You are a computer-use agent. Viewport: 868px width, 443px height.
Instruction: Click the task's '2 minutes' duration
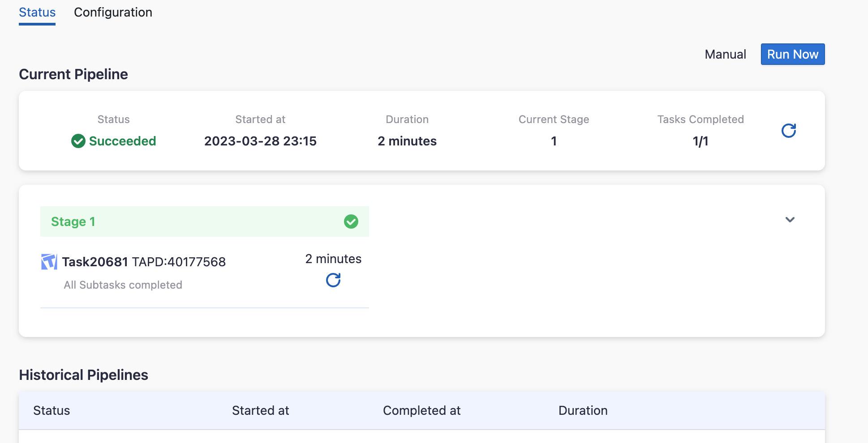pos(333,259)
